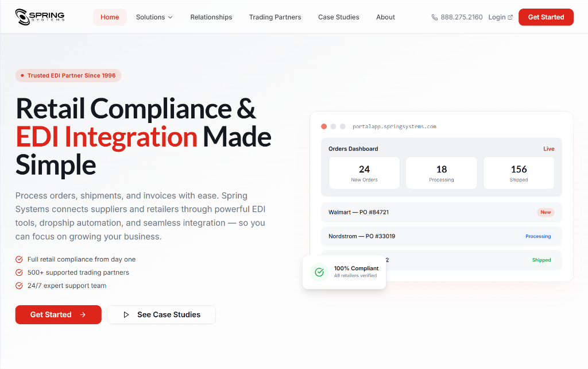The width and height of the screenshot is (588, 369).
Task: Click the check icon beside 500+ supported trading partners
Action: tap(19, 272)
